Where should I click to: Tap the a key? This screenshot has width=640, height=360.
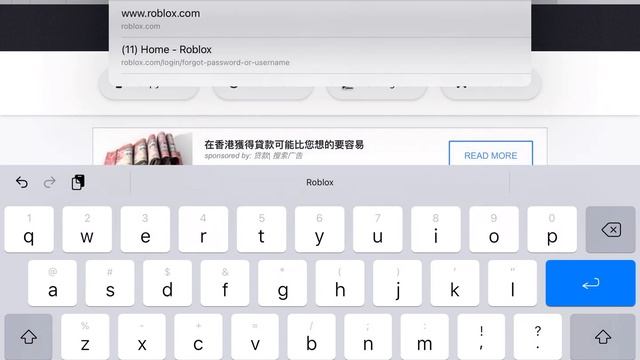coord(52,283)
